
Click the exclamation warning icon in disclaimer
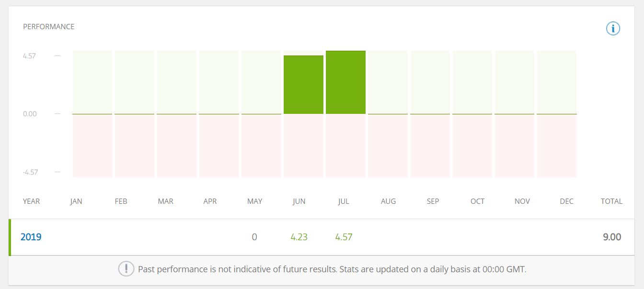126,269
